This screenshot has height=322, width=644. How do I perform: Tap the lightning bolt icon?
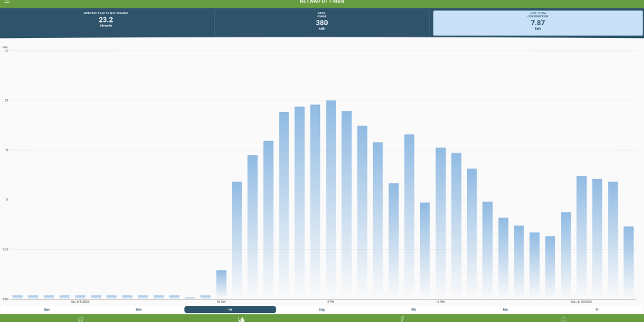pos(402,319)
